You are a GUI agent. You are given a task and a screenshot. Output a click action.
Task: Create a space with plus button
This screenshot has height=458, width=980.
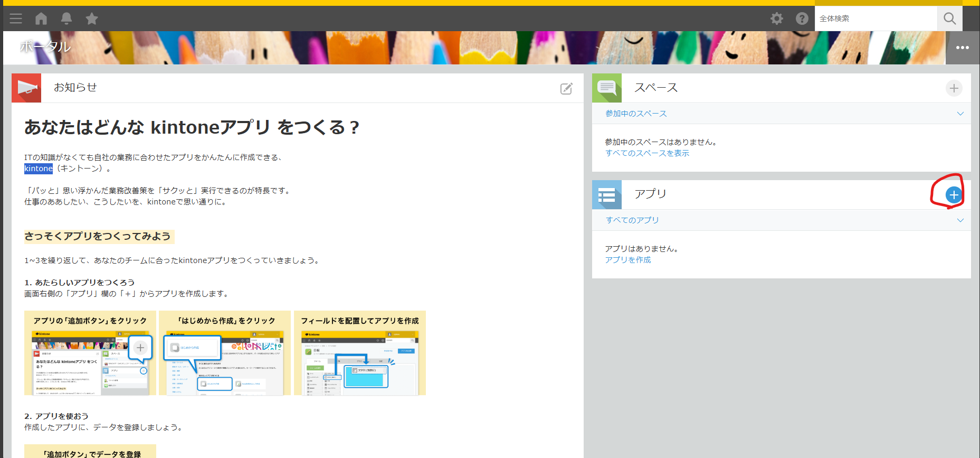coord(954,88)
